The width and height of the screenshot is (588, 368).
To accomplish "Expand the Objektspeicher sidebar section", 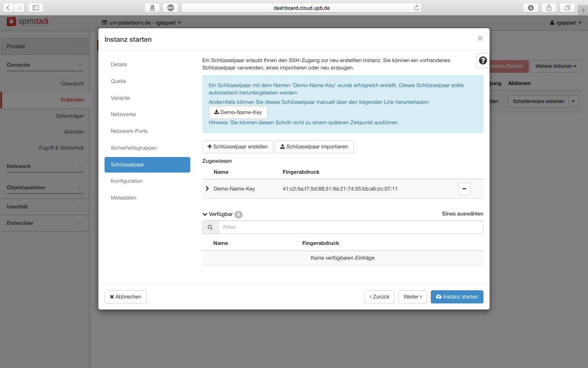I will point(45,188).
